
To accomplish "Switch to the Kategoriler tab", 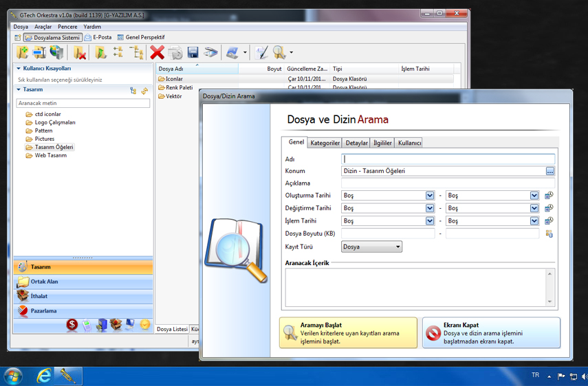I will point(325,143).
